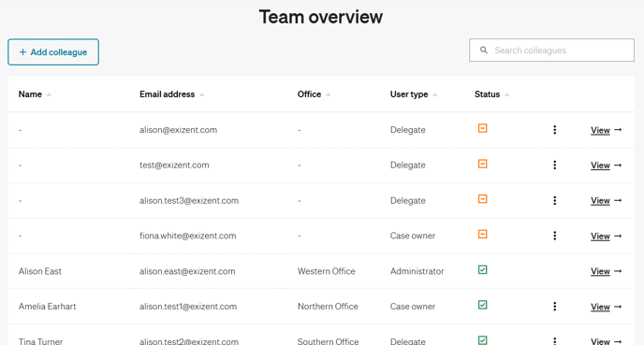Click the Add colleague button

[x=53, y=52]
